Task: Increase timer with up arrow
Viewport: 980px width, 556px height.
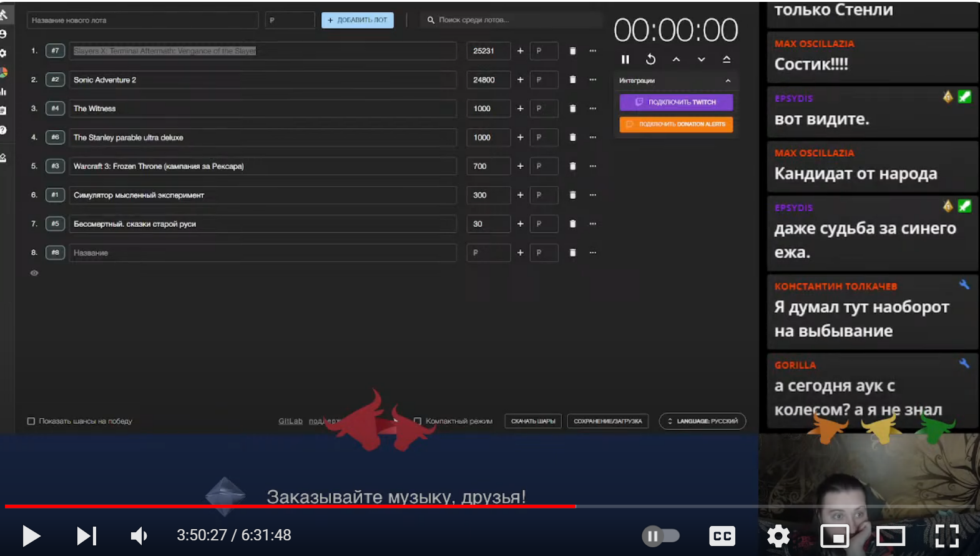Action: (676, 59)
